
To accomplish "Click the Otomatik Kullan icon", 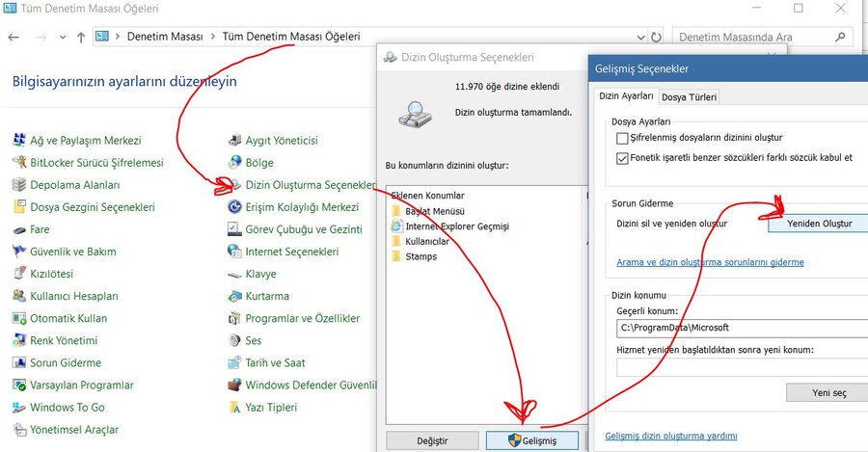I will pyautogui.click(x=19, y=318).
